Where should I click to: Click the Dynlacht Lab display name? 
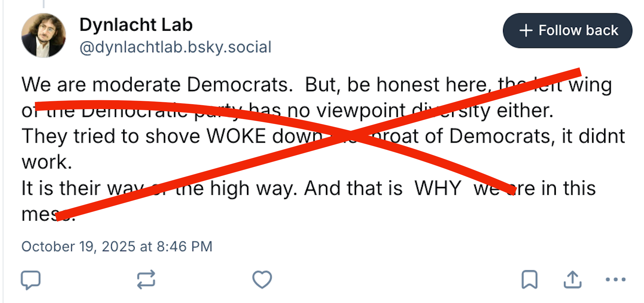pos(136,25)
